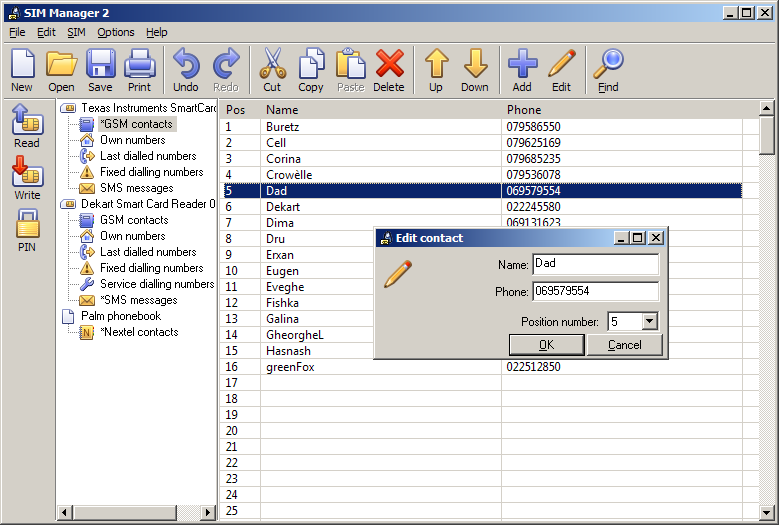779x525 pixels.
Task: Select the Dekart contact row
Action: (482, 207)
